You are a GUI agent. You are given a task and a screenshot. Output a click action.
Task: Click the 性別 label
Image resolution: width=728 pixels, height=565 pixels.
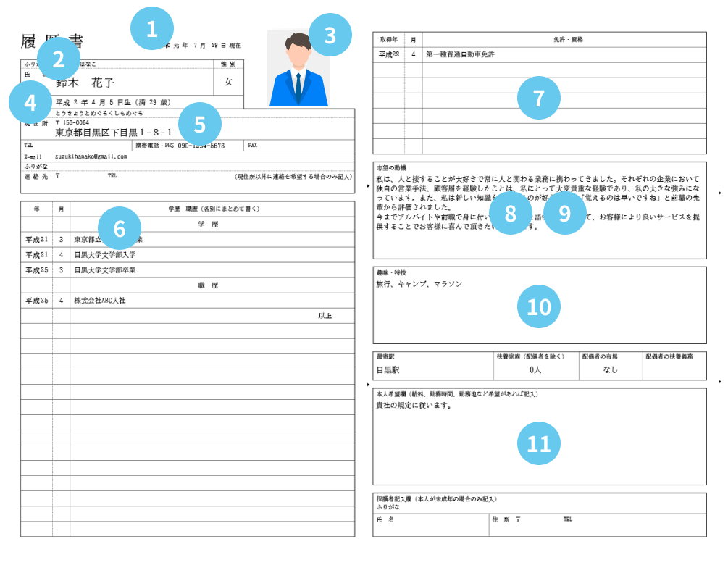coord(228,64)
